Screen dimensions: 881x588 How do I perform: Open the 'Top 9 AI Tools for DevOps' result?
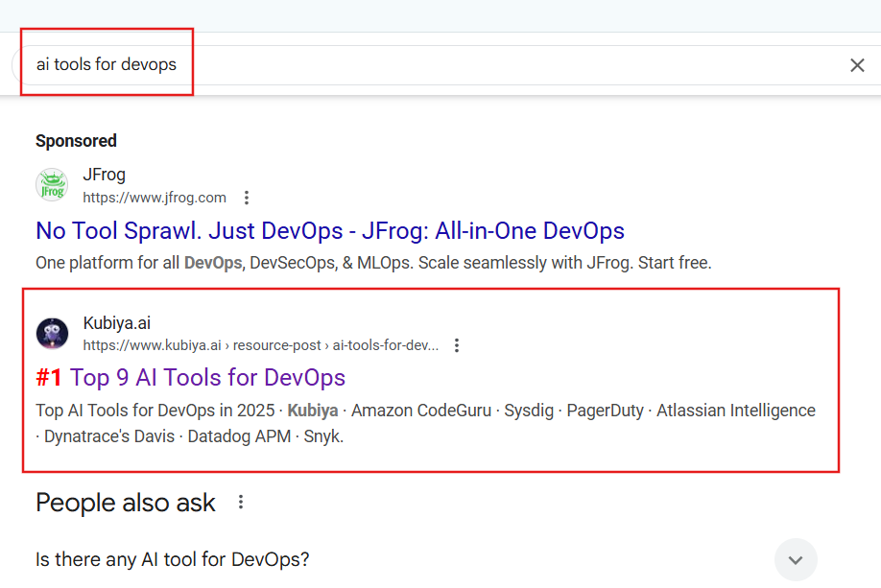pos(207,377)
